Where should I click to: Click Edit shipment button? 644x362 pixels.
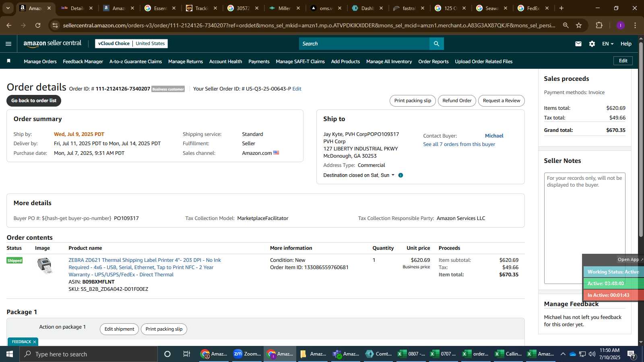[119, 329]
